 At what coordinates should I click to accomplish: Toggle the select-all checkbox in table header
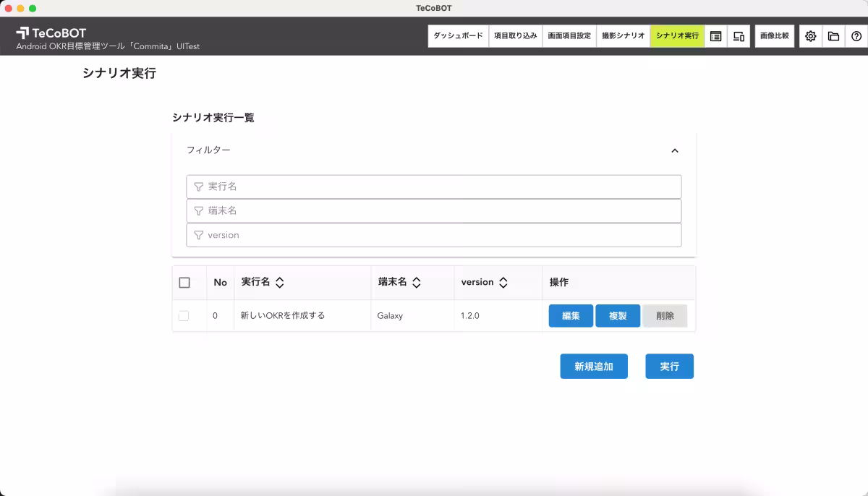(184, 283)
